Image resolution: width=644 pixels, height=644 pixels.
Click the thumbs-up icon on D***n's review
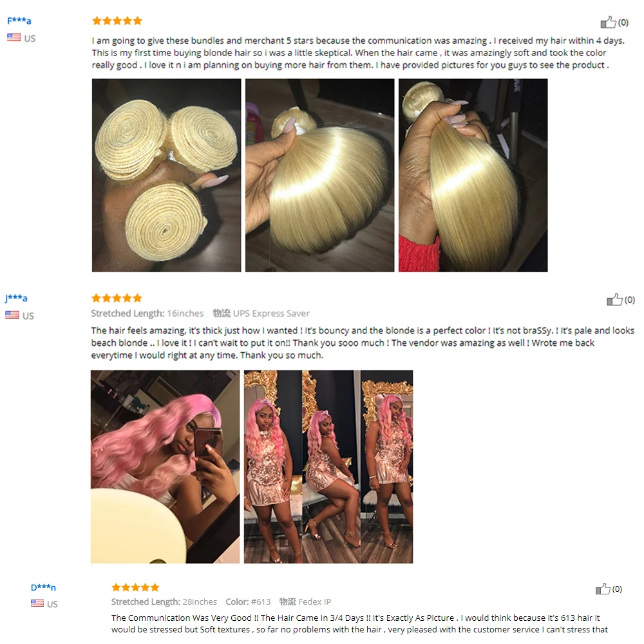pos(603,589)
